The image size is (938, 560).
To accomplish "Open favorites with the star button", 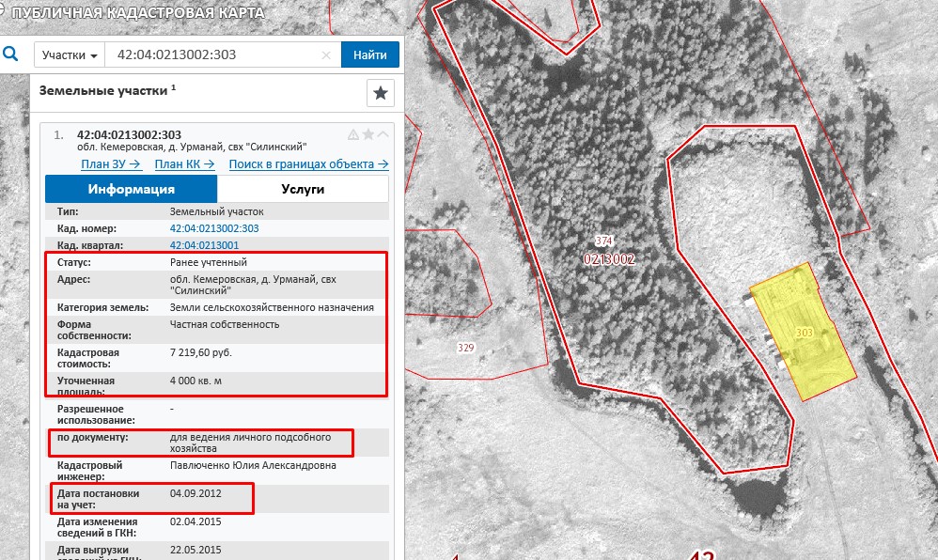I will [380, 93].
